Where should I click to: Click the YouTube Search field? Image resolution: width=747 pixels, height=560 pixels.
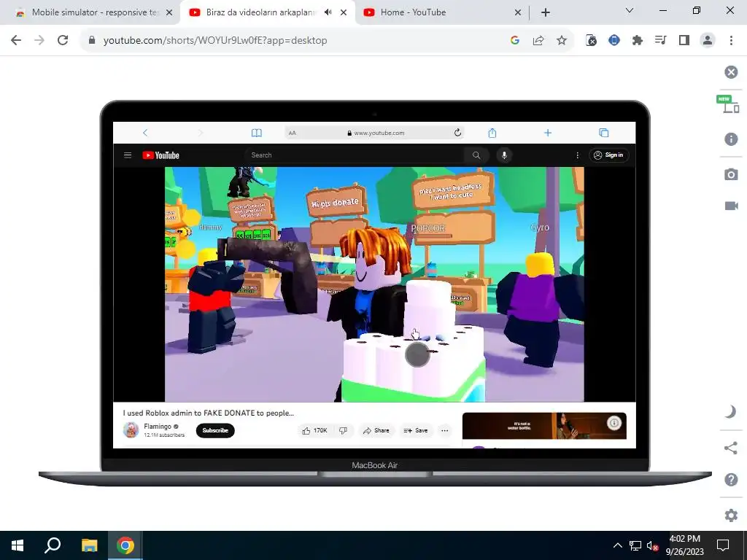[355, 155]
